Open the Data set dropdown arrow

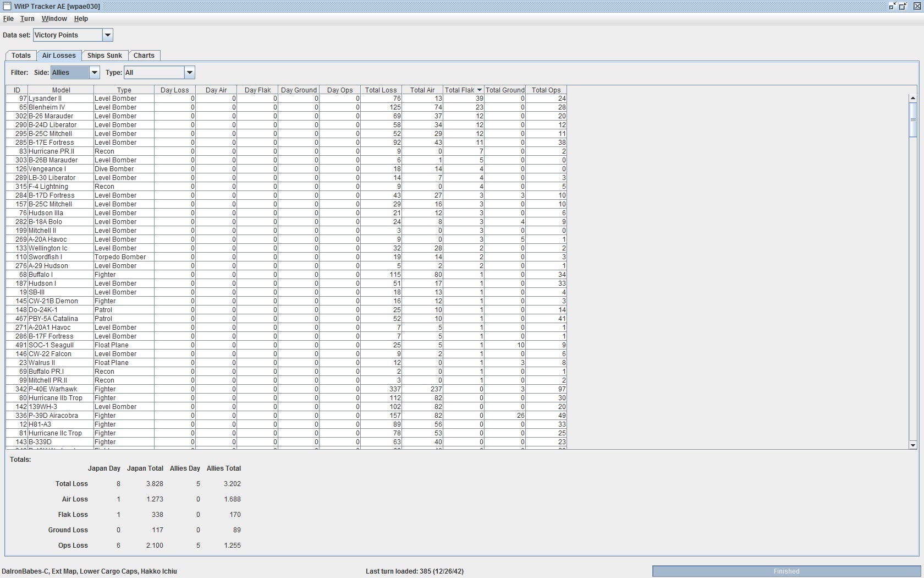coord(108,35)
